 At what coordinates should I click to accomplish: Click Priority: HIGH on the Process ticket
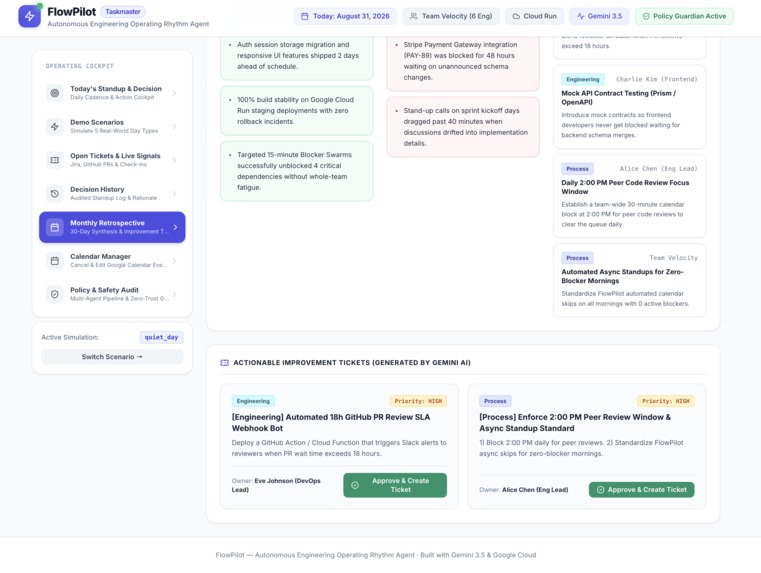click(665, 401)
